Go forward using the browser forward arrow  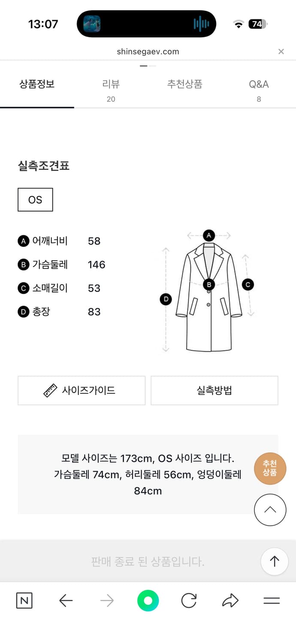107,601
